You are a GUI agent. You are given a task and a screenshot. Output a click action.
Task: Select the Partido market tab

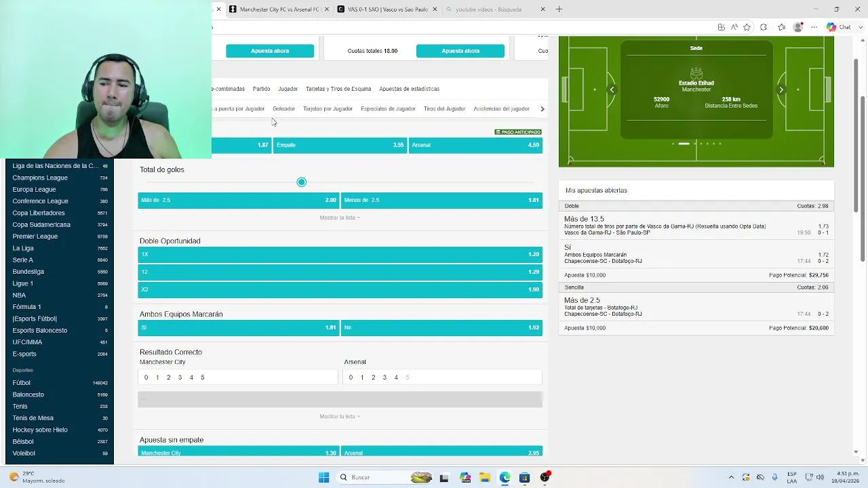pyautogui.click(x=261, y=89)
